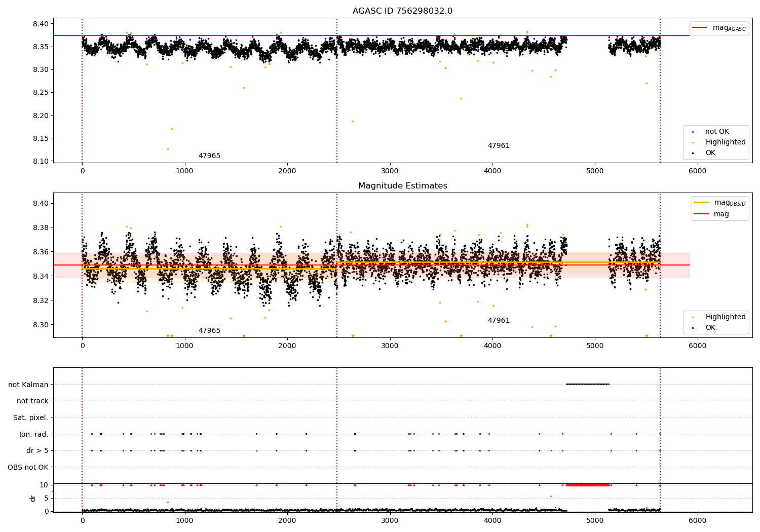Click the 'mag OBSID' legend text
This screenshot has width=760, height=532.
pos(730,203)
